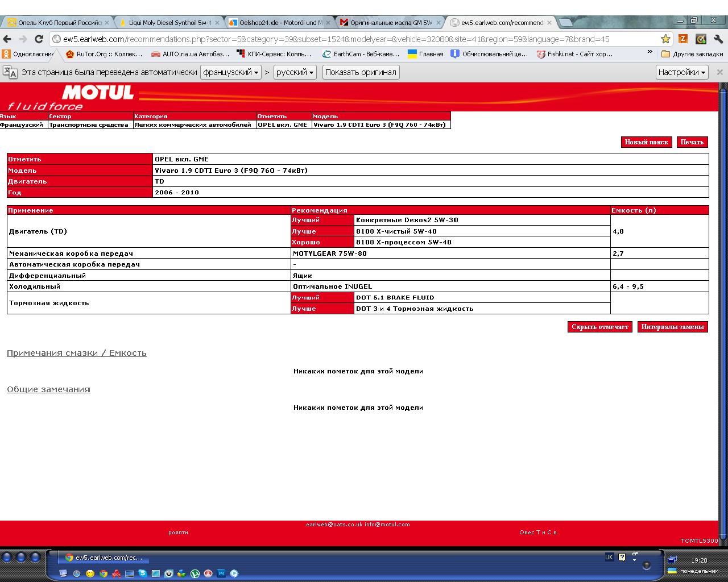Click the Show Desktop taskbar icon
The width and height of the screenshot is (728, 582).
(x=63, y=573)
